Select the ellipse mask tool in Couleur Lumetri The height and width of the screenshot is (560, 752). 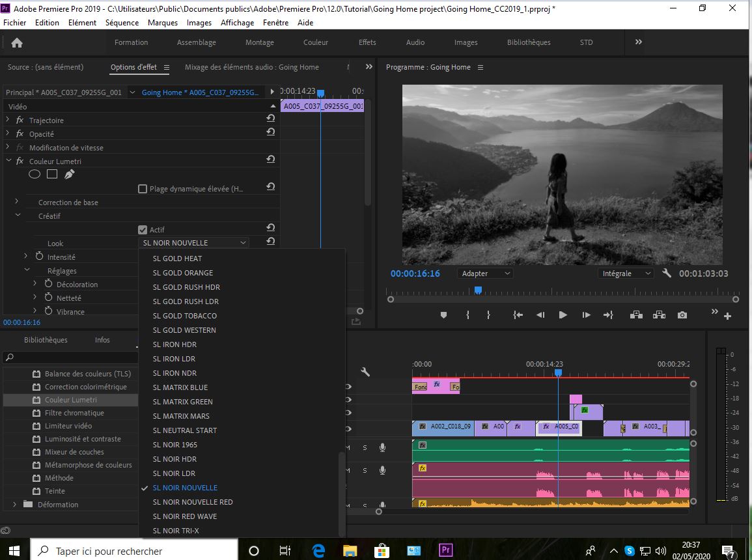[35, 174]
